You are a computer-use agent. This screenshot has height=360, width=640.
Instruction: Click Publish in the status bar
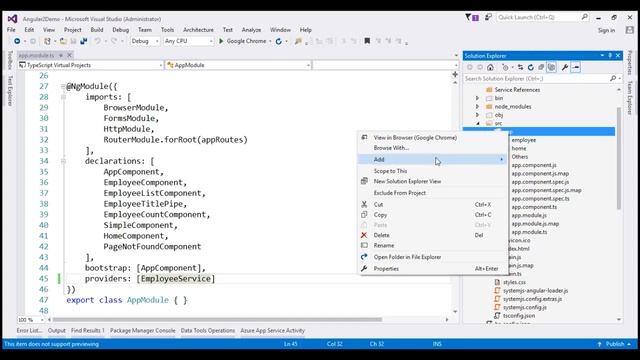615,344
